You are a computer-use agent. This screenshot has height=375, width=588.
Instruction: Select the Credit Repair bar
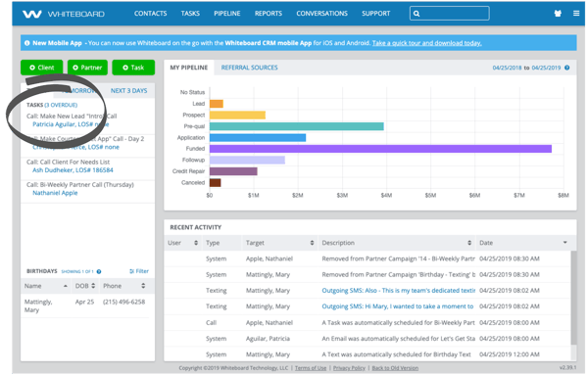[233, 171]
